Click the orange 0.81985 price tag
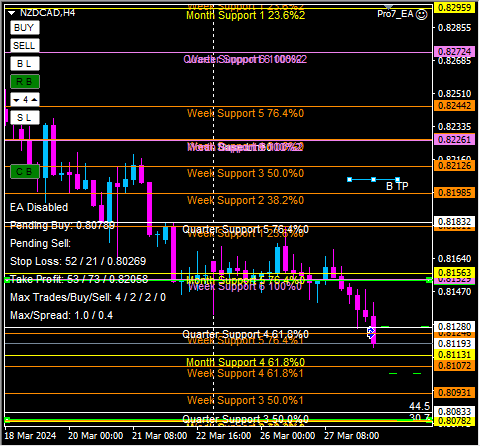480x447 pixels. [x=455, y=193]
